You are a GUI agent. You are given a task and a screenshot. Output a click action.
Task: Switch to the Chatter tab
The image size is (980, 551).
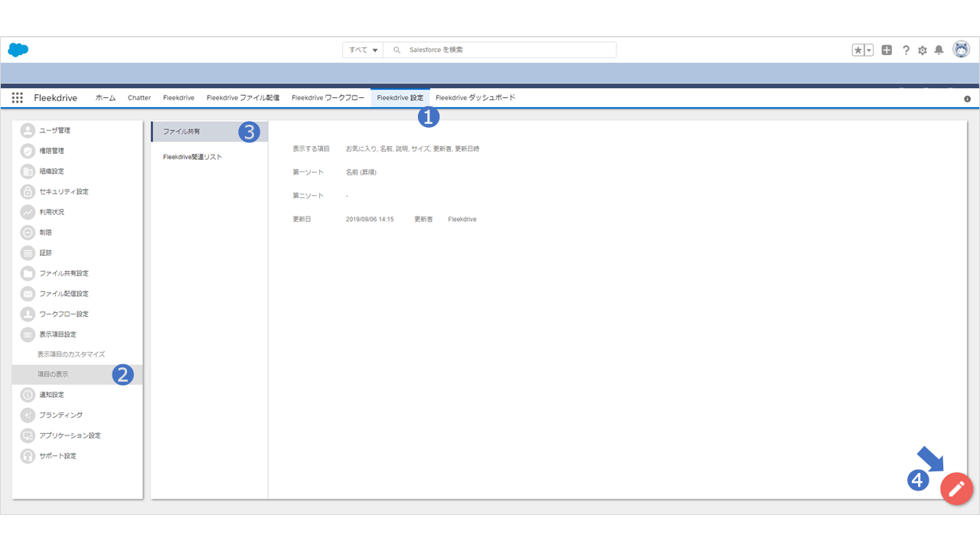pyautogui.click(x=139, y=98)
